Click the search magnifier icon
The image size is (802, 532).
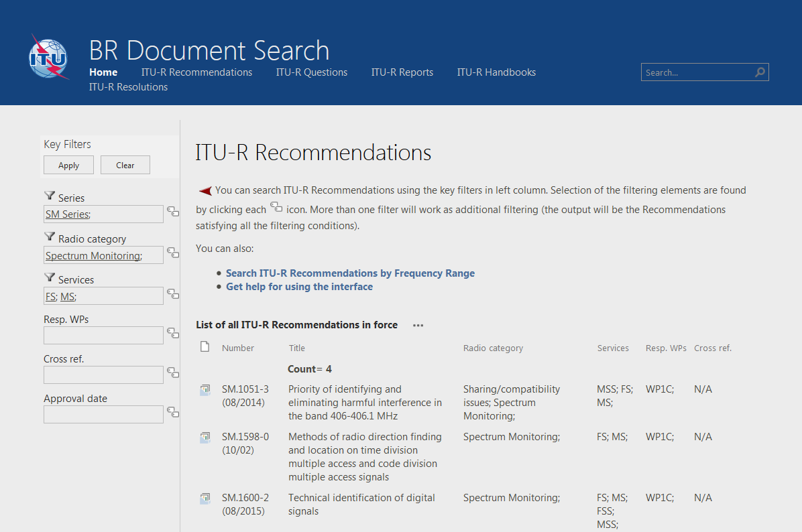760,72
